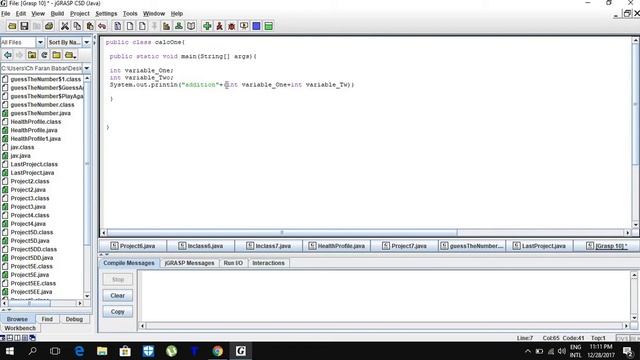
Task: Click the Copy button in the messages pane
Action: pos(118,312)
